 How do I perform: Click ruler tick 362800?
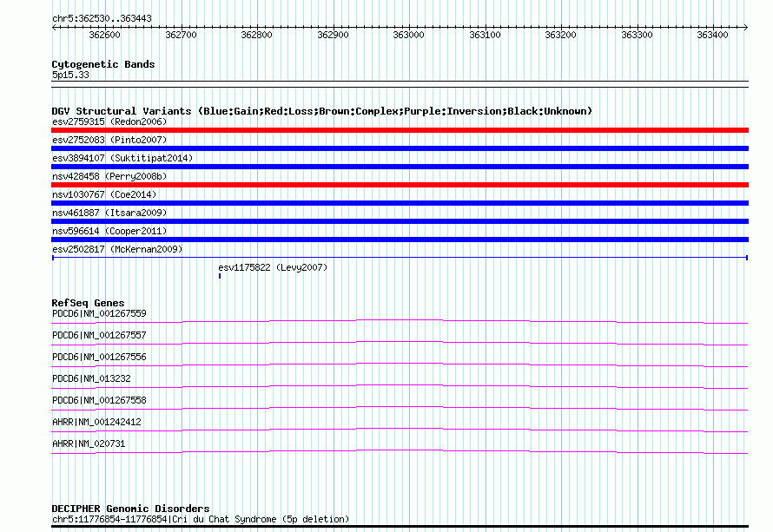coord(256,35)
